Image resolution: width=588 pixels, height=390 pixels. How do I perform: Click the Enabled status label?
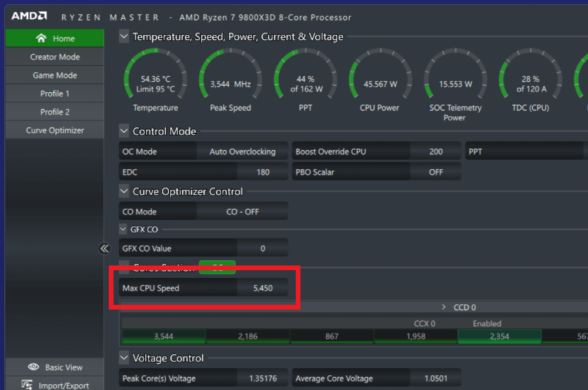487,323
